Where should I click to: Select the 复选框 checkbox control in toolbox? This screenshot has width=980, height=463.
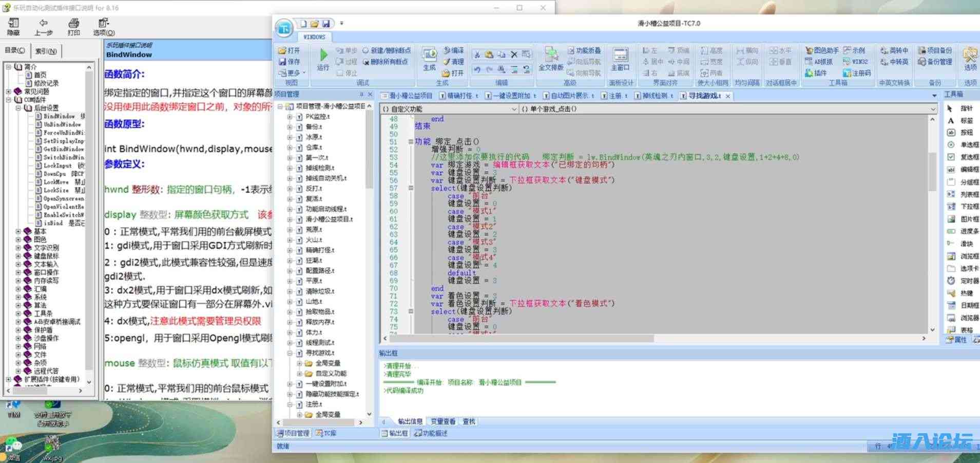(951, 157)
